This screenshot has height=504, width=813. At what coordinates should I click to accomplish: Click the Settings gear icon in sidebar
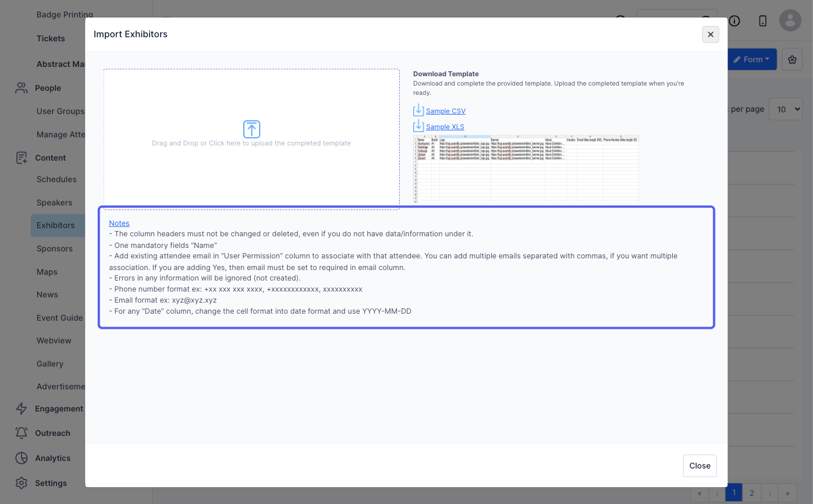(x=22, y=483)
